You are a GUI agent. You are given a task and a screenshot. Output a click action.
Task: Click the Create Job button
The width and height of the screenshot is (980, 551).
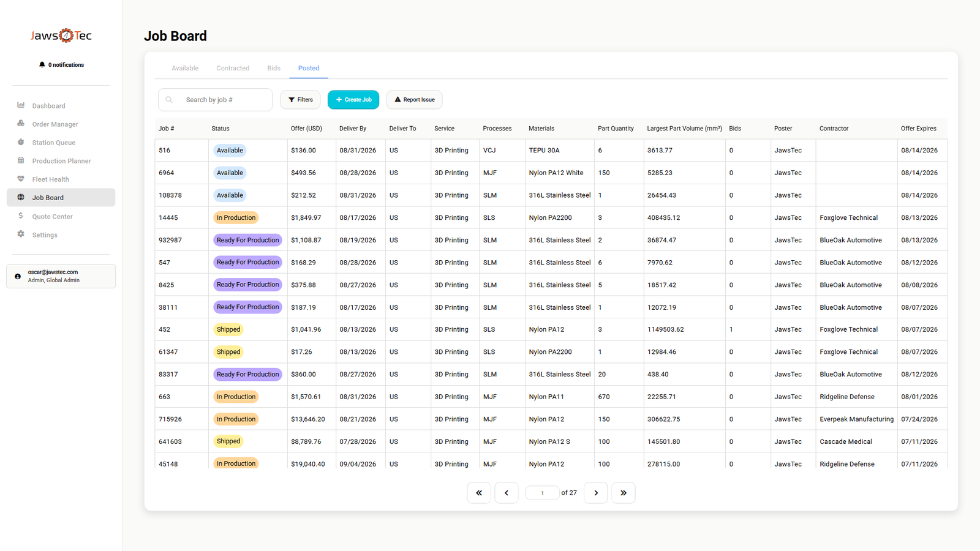point(353,100)
